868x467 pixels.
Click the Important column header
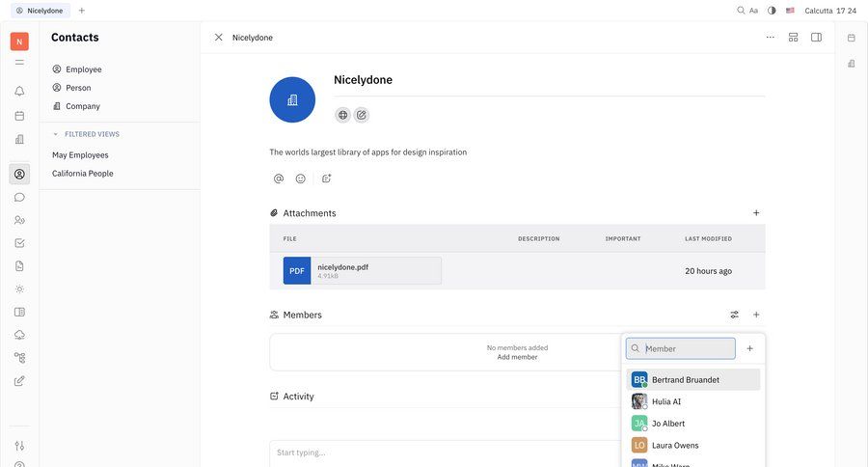pyautogui.click(x=623, y=238)
